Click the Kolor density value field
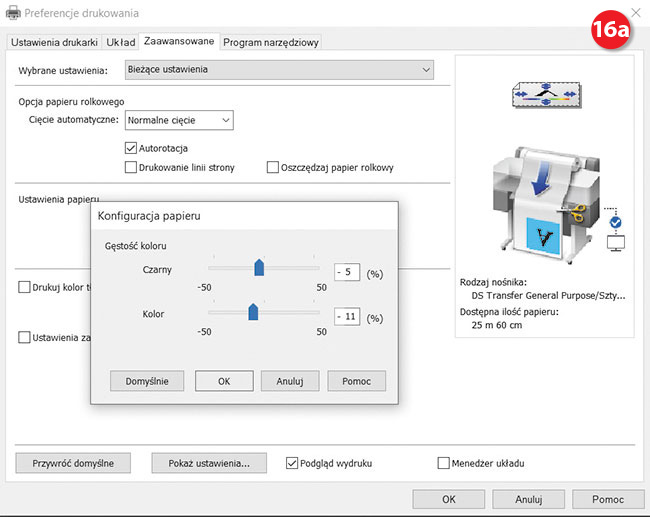This screenshot has height=517, width=650. [347, 317]
